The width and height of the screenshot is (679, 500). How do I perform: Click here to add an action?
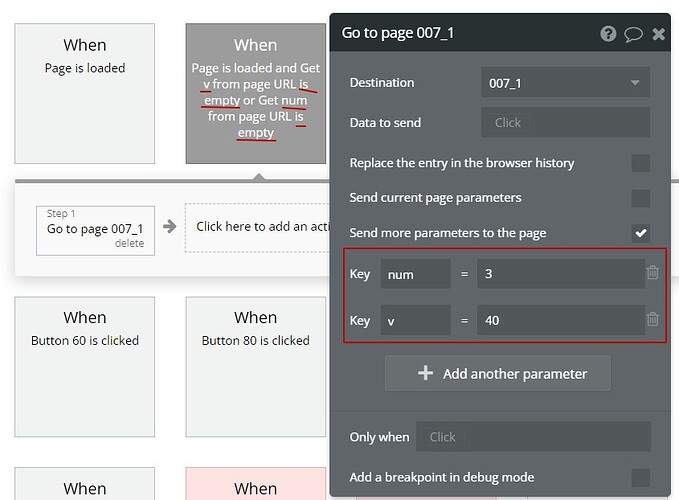tap(258, 227)
